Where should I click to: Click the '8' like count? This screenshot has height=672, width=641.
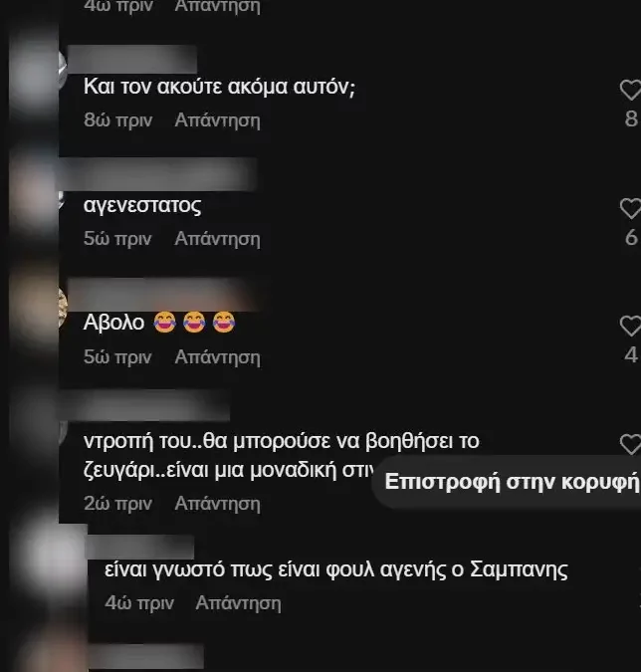[631, 118]
